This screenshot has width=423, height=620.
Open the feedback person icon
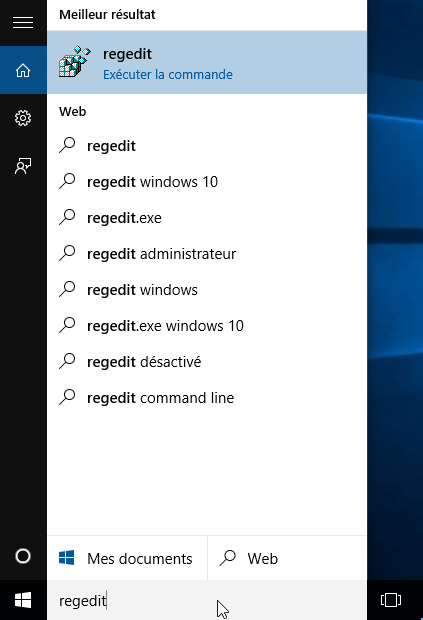[23, 166]
